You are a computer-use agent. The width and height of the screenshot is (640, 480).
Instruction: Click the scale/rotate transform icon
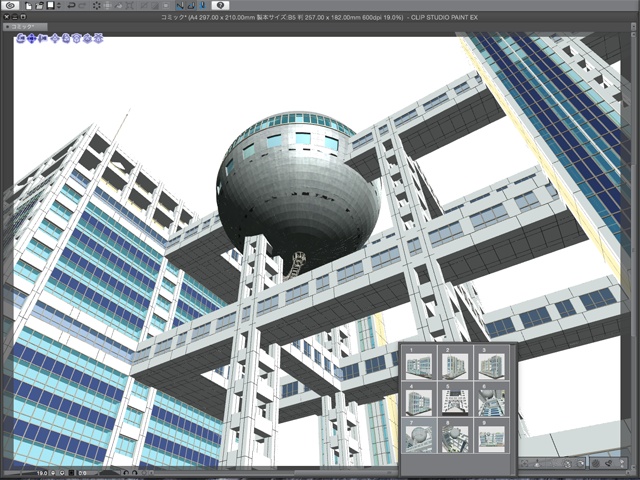coord(108,5)
